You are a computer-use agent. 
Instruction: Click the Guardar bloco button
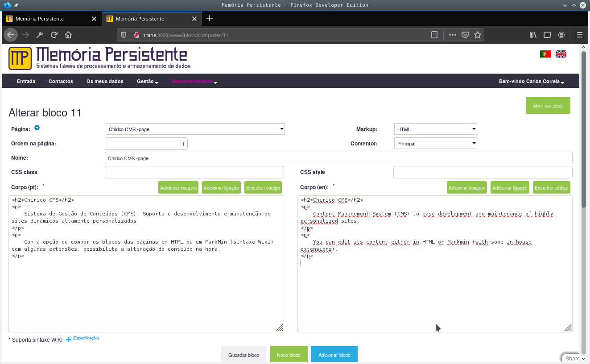[x=243, y=355]
